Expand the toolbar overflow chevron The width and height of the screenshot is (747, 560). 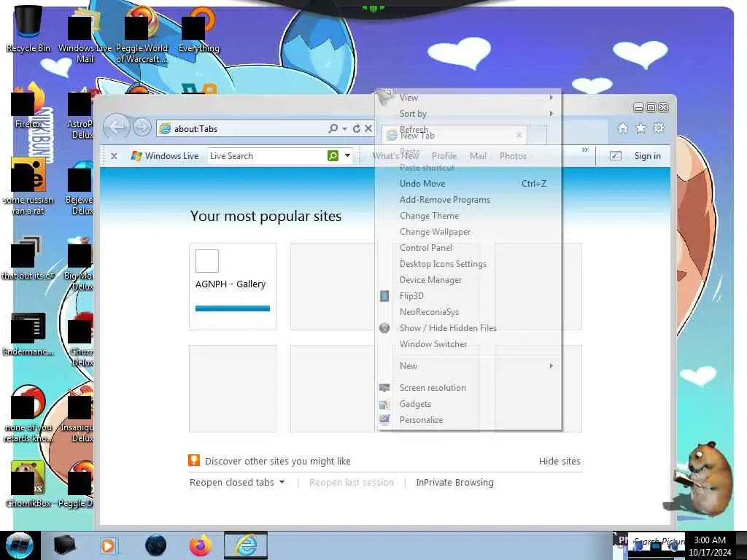585,150
